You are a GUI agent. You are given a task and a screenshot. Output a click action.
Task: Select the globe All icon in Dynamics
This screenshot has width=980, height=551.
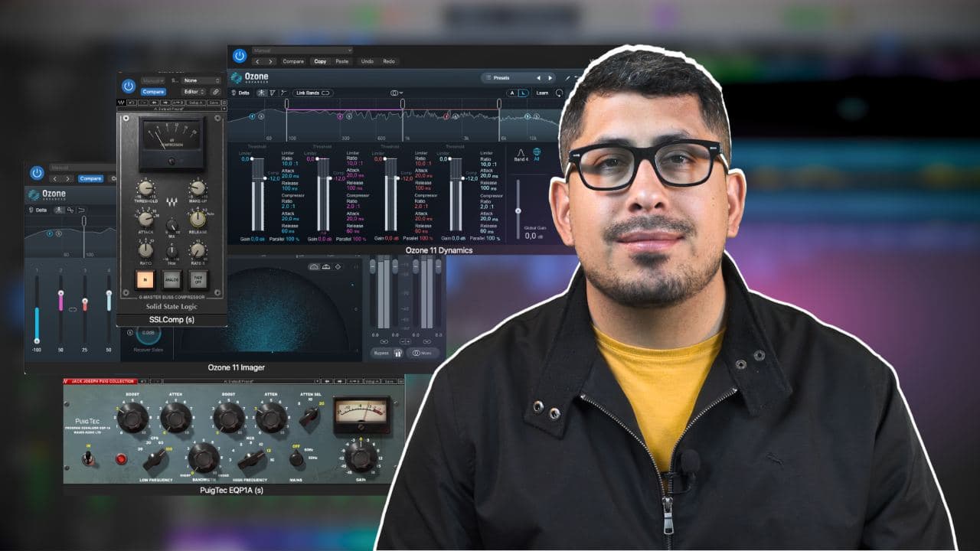537,153
